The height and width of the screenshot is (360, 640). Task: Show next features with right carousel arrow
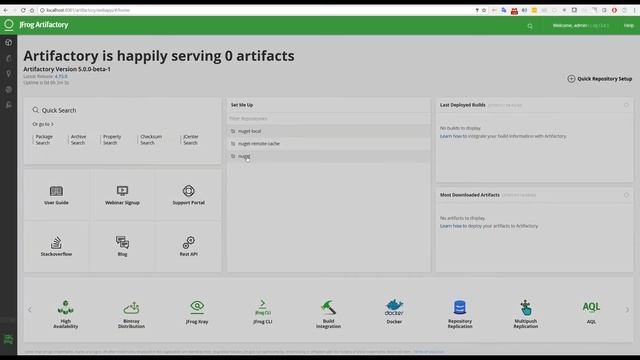(x=627, y=310)
